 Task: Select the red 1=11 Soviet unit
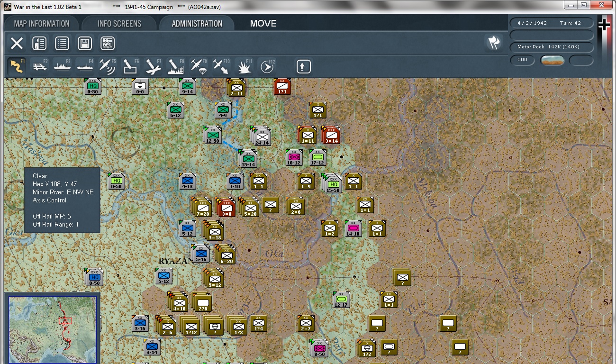point(308,135)
